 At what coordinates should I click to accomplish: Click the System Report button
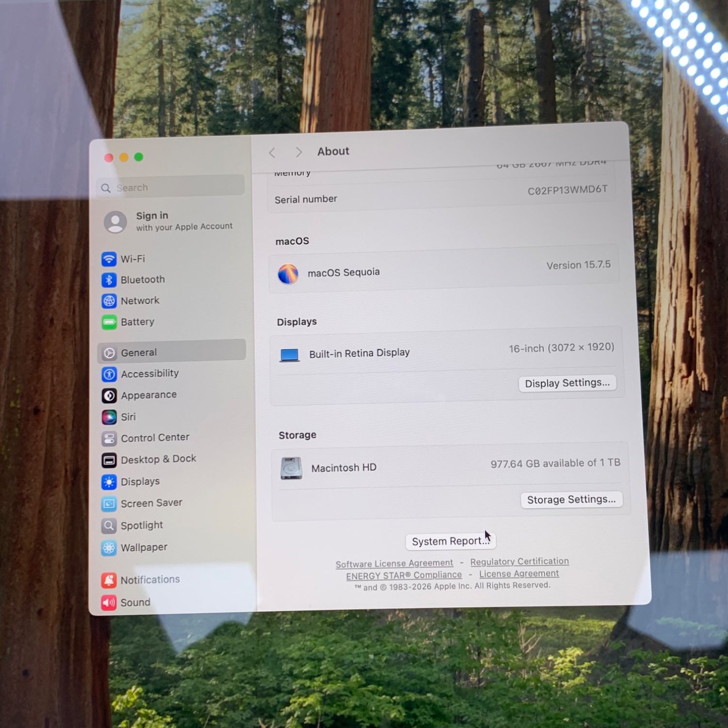pyautogui.click(x=450, y=541)
